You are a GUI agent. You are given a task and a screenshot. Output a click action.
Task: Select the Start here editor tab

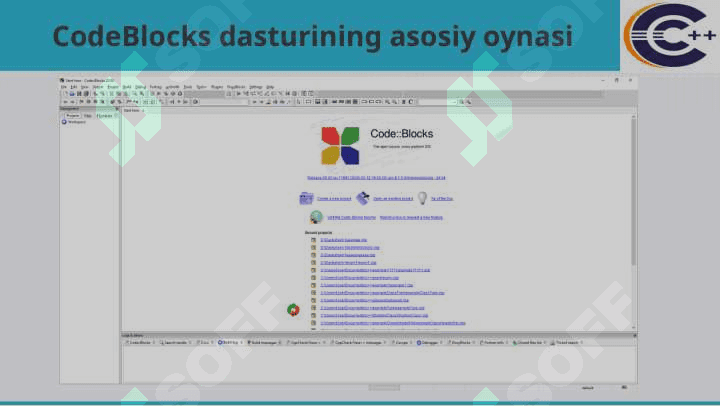tap(134, 110)
